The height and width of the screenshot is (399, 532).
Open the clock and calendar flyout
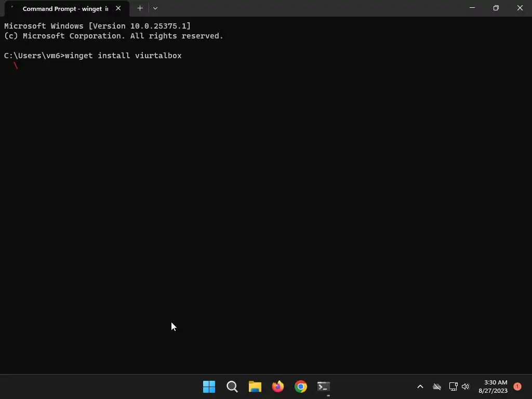493,387
